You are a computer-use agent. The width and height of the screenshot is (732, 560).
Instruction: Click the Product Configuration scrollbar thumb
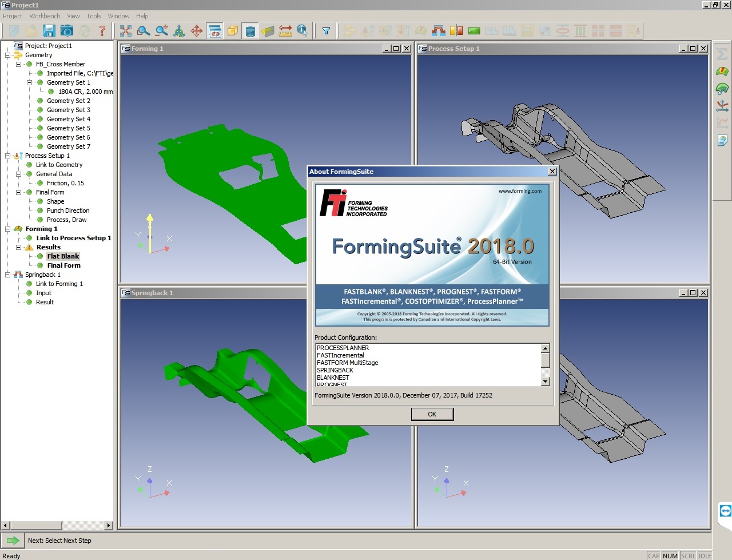tap(546, 360)
